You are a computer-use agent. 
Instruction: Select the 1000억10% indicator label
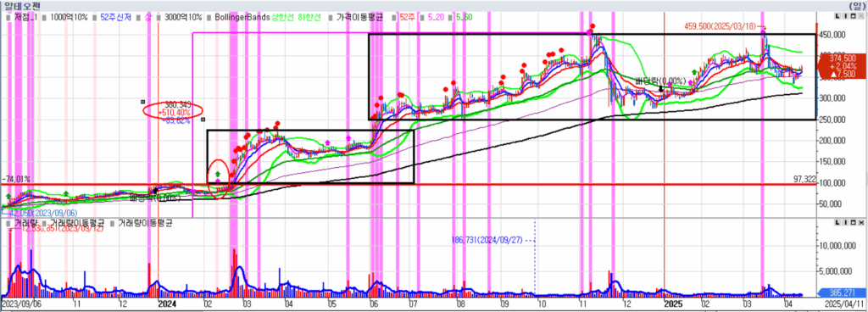pos(69,18)
